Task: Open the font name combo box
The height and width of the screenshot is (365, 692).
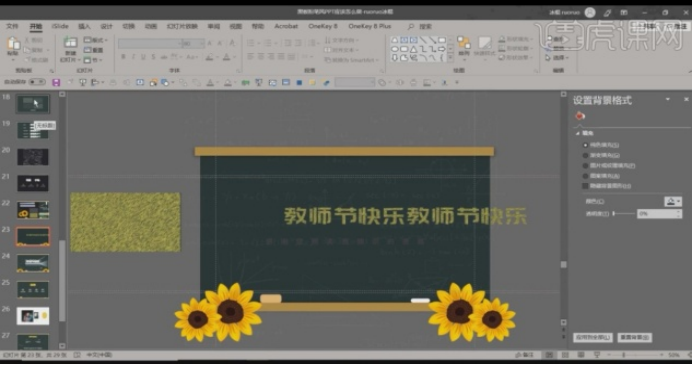Action: tap(150, 43)
